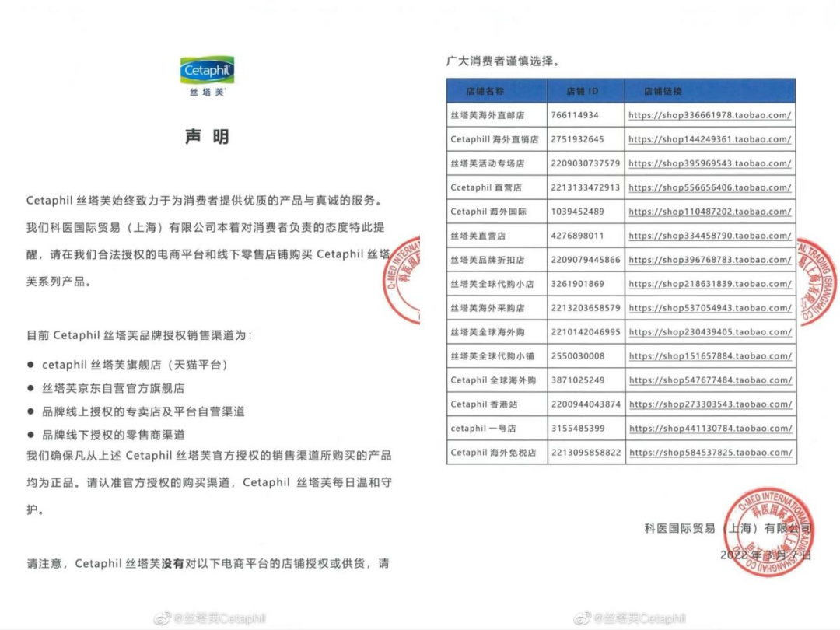Click the 店铺名称 table column header
This screenshot has width=840, height=630.
pos(485,91)
